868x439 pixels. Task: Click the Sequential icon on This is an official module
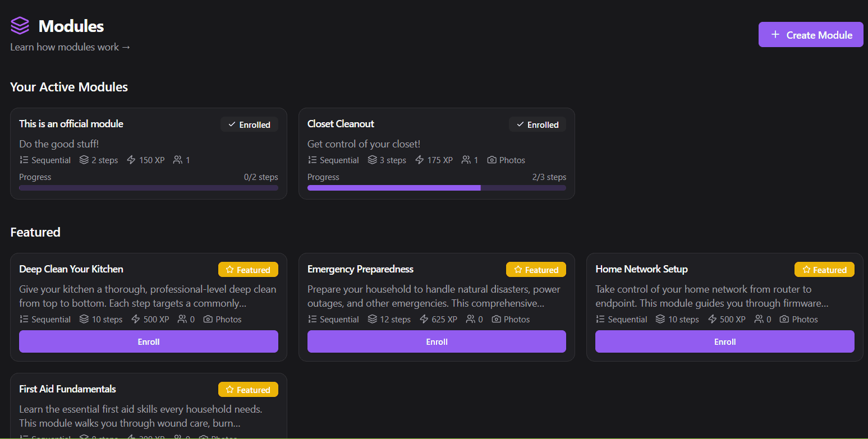point(24,160)
